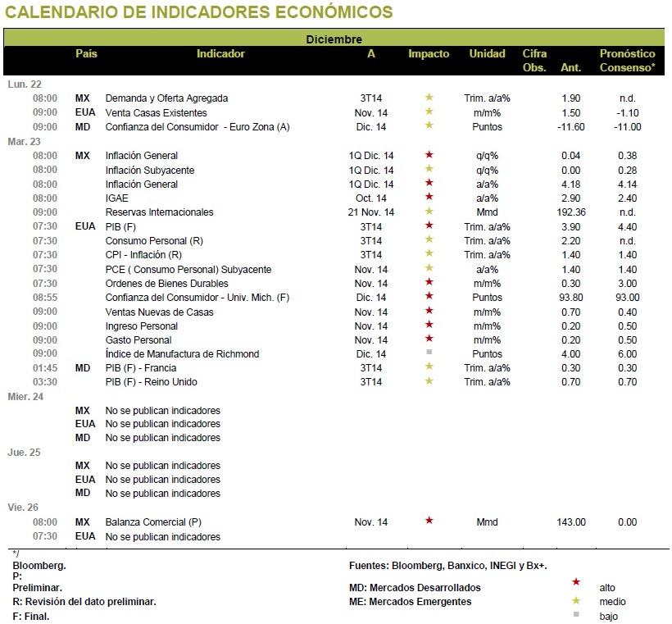Select the Mar. 23 date row
Viewport: 672px width, 624px height.
click(x=24, y=142)
